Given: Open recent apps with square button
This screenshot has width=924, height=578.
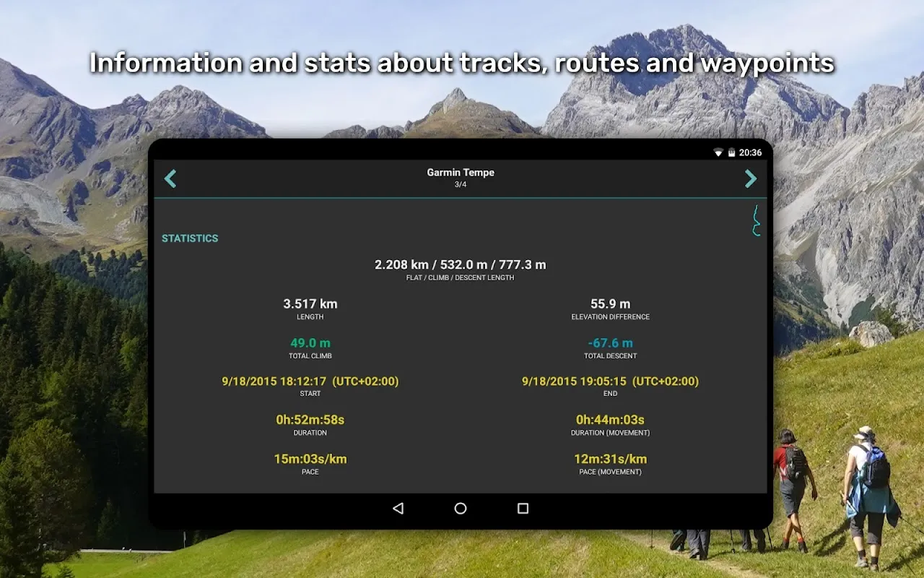Looking at the screenshot, I should pos(523,509).
